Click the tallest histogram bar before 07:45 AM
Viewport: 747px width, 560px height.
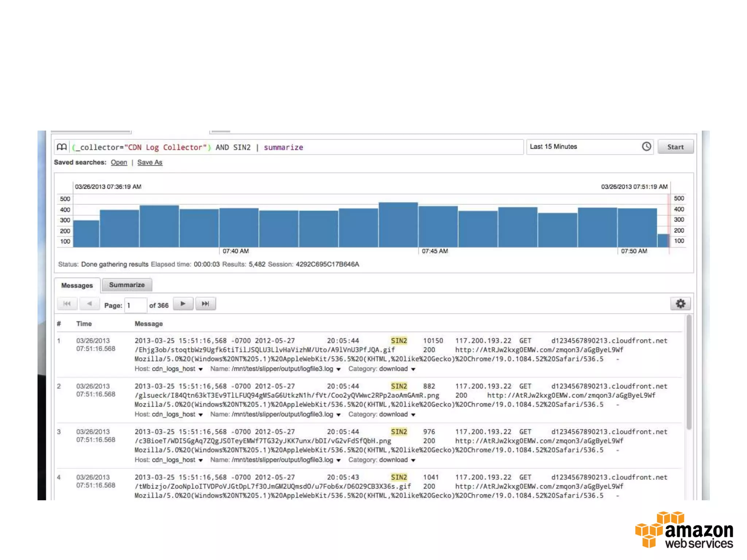398,225
